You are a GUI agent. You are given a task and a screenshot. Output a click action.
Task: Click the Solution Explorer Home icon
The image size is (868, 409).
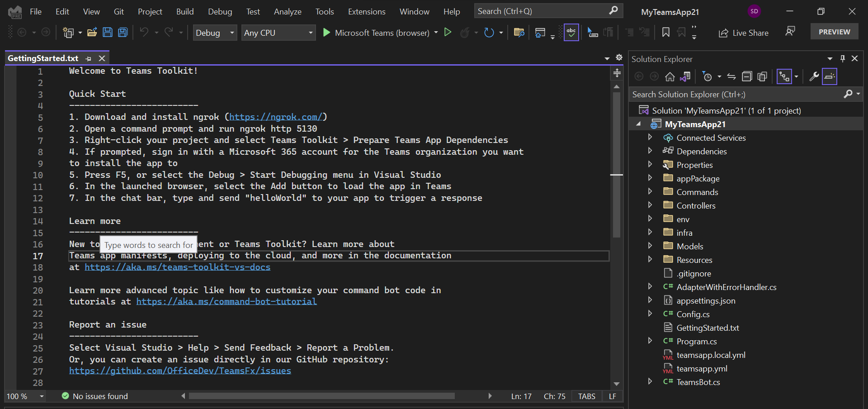pyautogui.click(x=670, y=77)
